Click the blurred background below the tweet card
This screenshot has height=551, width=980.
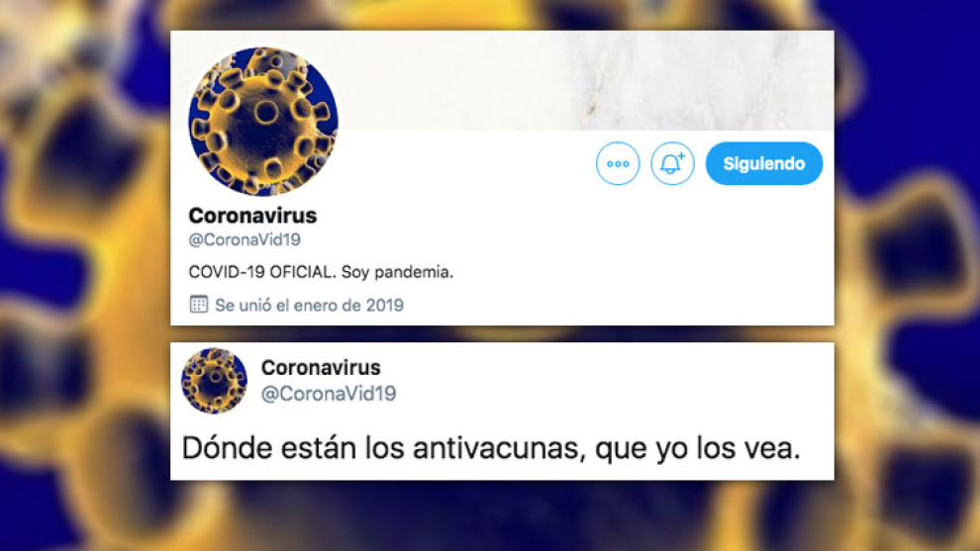[502, 515]
